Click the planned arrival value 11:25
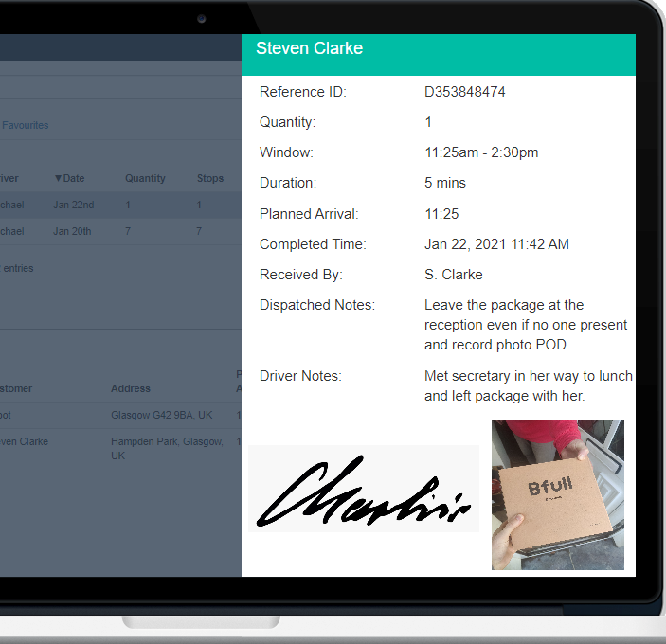 pos(441,214)
